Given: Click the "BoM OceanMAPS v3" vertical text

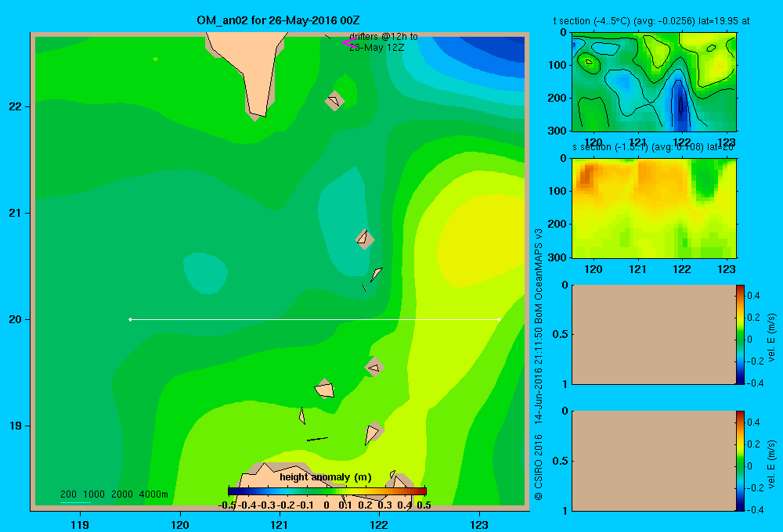Looking at the screenshot, I should (539, 276).
